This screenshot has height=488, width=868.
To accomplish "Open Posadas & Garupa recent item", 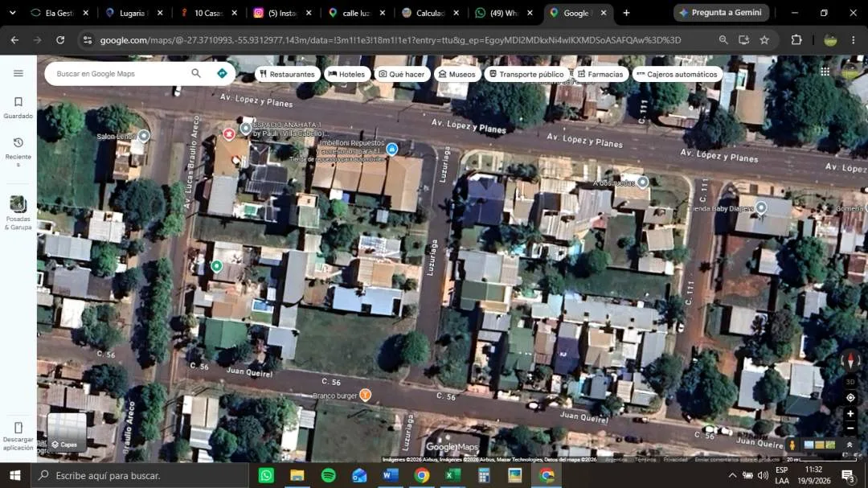I will click(18, 213).
